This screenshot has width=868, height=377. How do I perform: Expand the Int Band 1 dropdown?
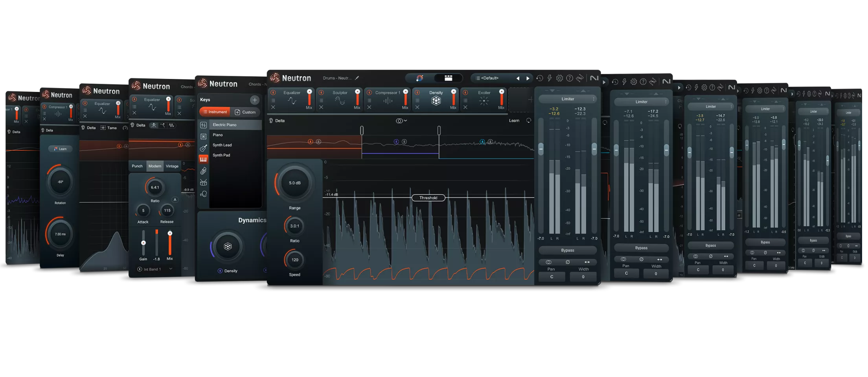171,269
